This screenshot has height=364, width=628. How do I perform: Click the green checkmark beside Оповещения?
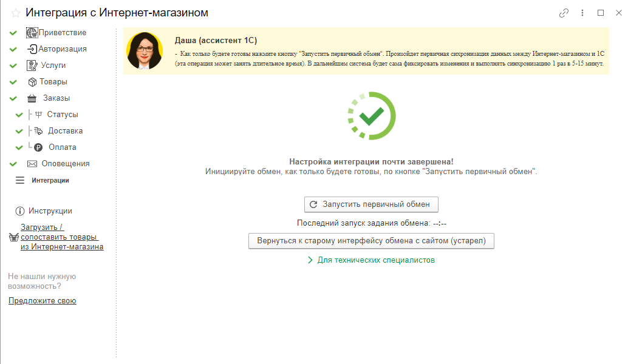(13, 164)
